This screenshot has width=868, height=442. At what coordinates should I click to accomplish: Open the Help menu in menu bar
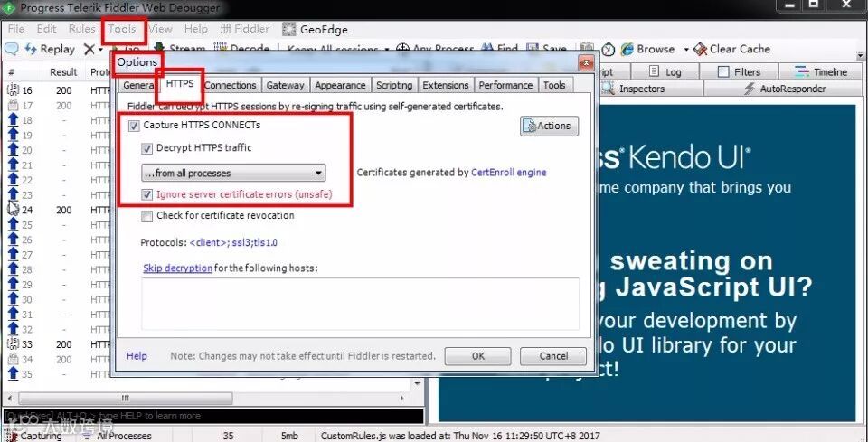pyautogui.click(x=196, y=29)
